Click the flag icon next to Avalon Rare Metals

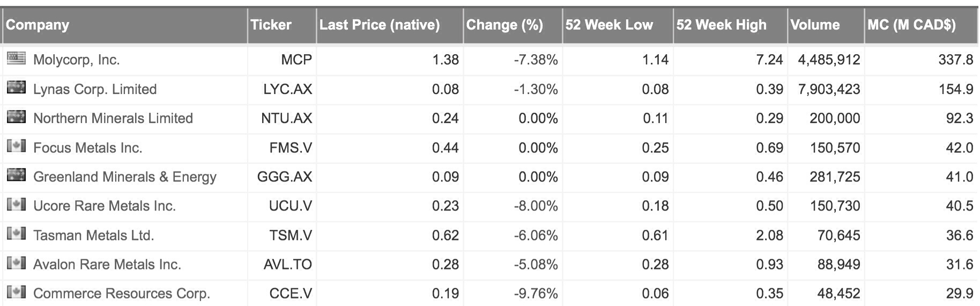coord(16,263)
